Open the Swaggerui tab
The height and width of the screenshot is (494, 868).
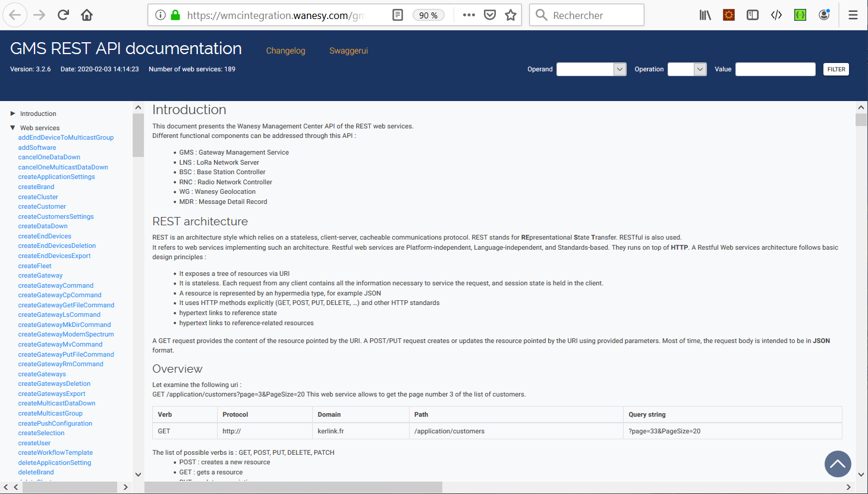(x=348, y=51)
